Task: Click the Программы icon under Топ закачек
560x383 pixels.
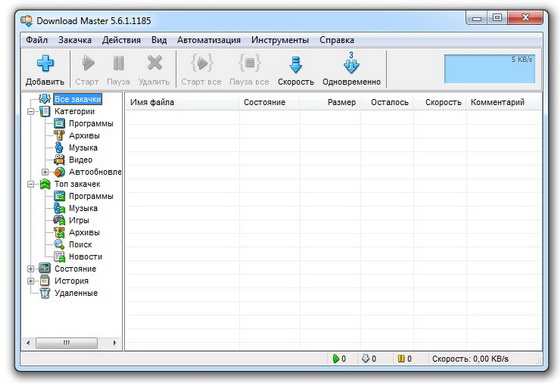Action: 59,196
